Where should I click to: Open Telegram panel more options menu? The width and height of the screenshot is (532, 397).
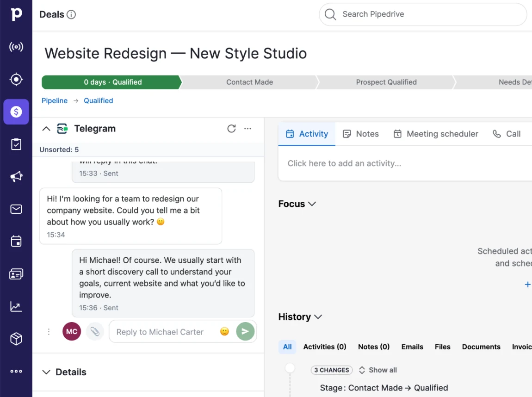[247, 129]
